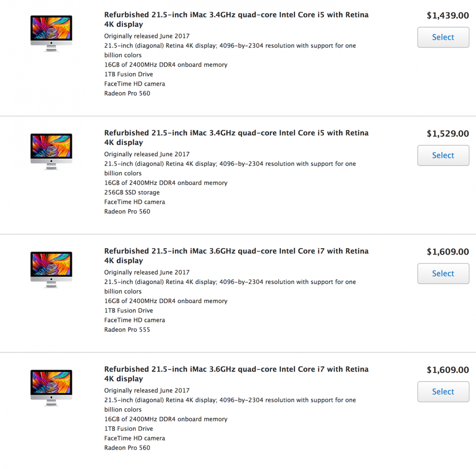Click the $1,529.00 price label
The height and width of the screenshot is (469, 476).
click(447, 134)
